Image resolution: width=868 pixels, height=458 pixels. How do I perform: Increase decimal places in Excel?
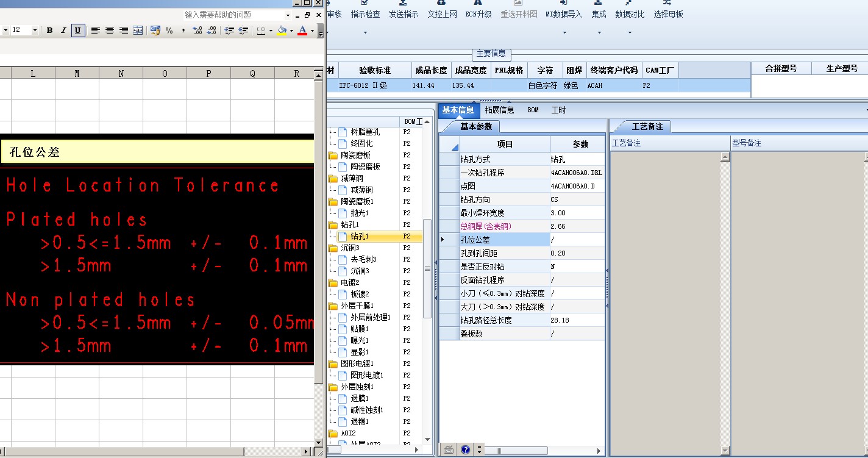point(197,30)
